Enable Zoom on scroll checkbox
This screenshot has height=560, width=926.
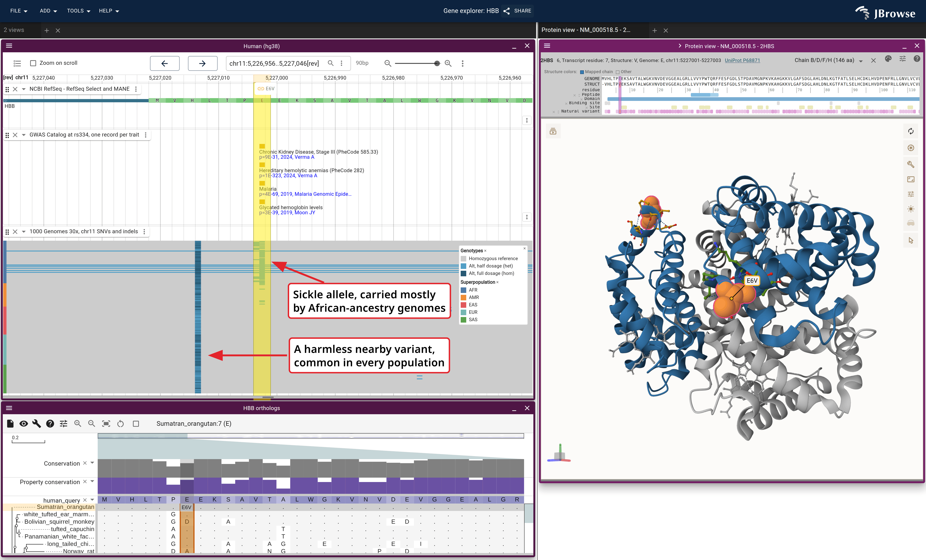tap(33, 63)
